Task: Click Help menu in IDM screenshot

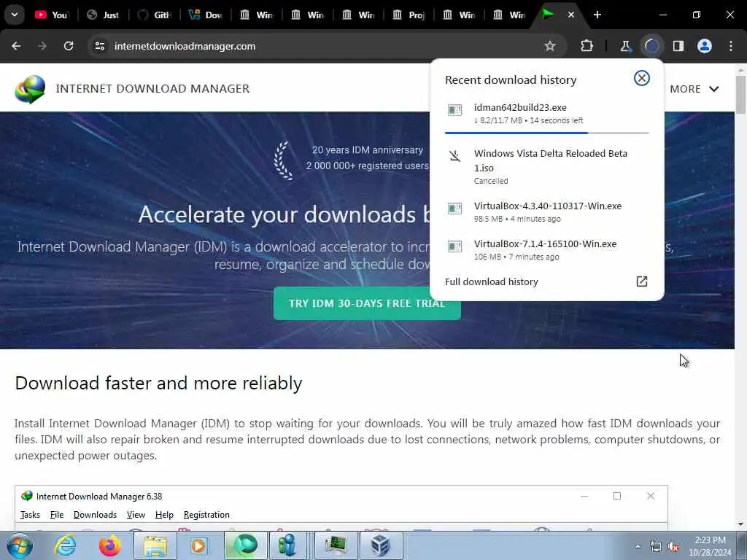Action: click(x=164, y=515)
